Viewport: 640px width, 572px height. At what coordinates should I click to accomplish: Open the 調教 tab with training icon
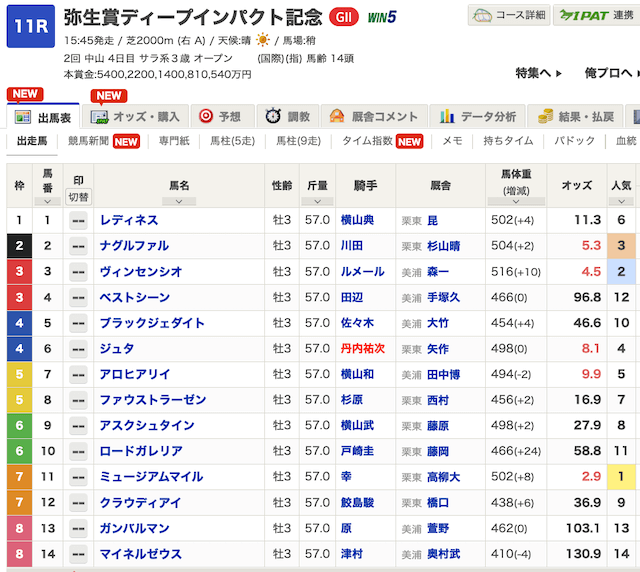[x=289, y=116]
